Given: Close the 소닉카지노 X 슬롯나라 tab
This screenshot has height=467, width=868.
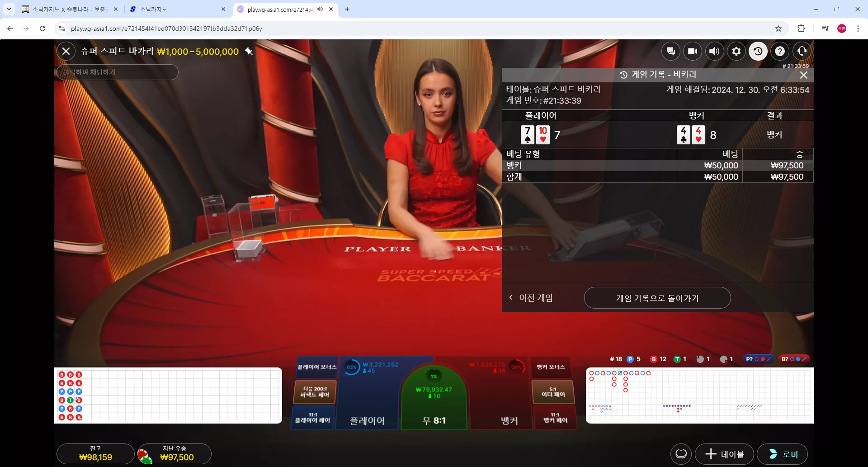Looking at the screenshot, I should [116, 9].
